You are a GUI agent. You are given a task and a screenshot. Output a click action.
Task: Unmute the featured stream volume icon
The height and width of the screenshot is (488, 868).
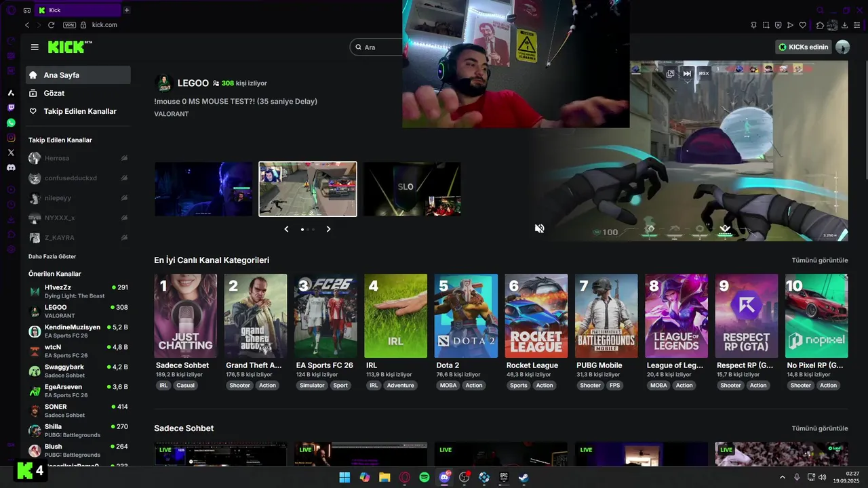point(539,228)
